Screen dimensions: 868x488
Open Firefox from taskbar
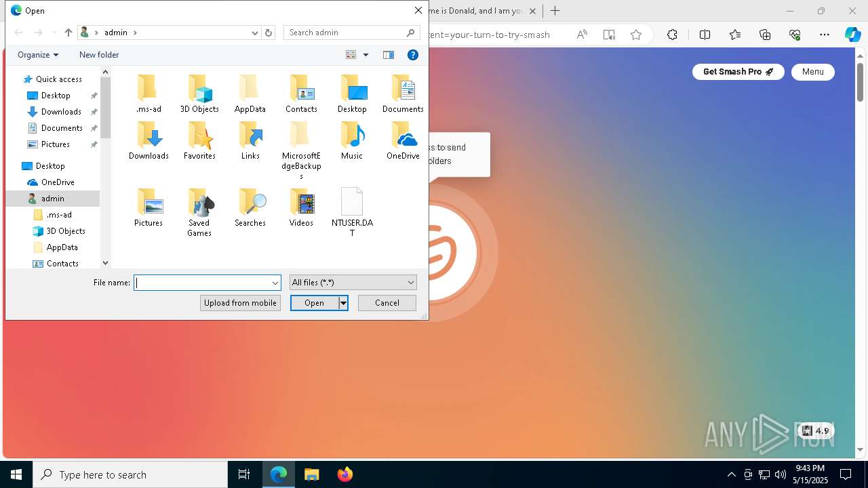pos(344,474)
